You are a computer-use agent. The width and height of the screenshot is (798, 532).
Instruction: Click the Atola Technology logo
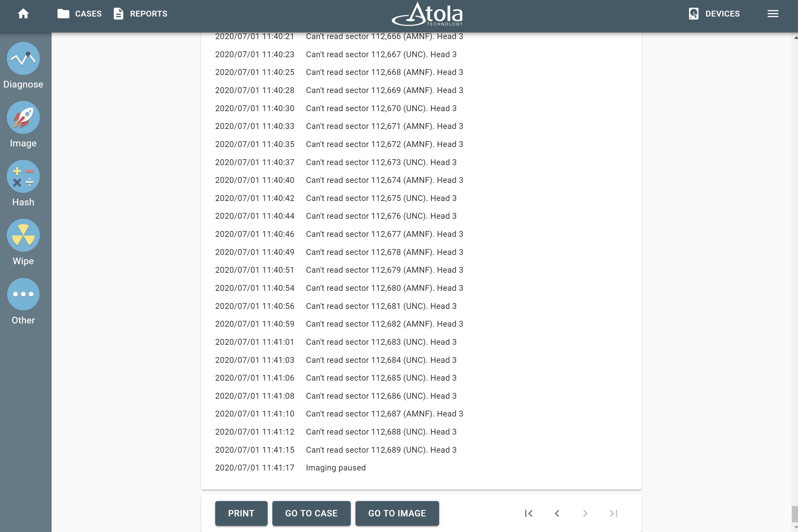(x=427, y=14)
